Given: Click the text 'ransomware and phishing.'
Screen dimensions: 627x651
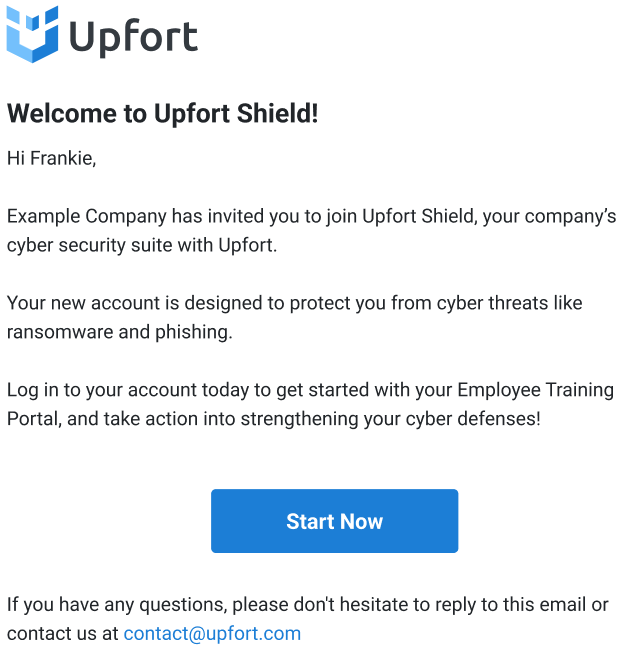Looking at the screenshot, I should pyautogui.click(x=120, y=332).
